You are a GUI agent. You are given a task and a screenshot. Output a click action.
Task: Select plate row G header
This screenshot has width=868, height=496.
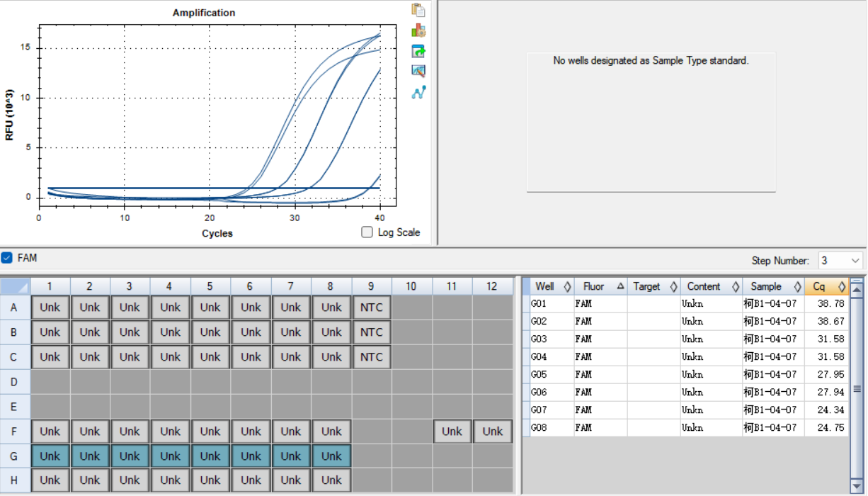pos(15,456)
